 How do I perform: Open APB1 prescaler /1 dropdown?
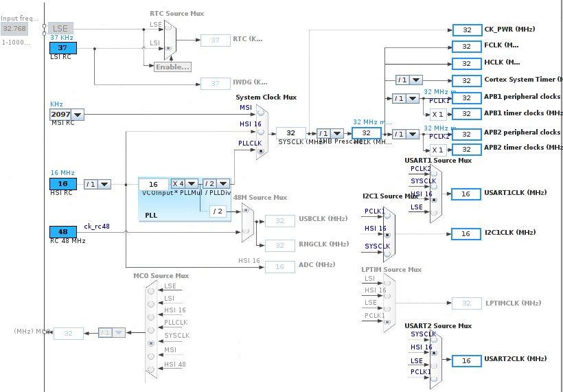click(x=413, y=98)
